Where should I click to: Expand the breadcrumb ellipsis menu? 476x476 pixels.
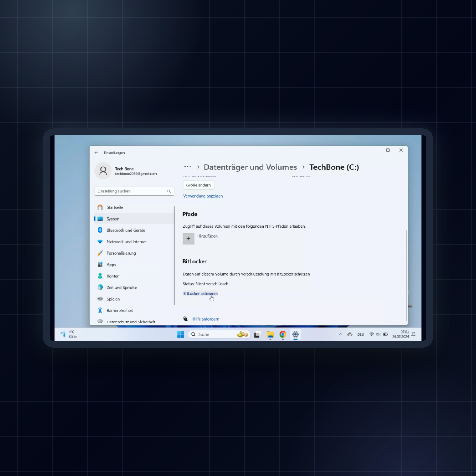coord(188,167)
